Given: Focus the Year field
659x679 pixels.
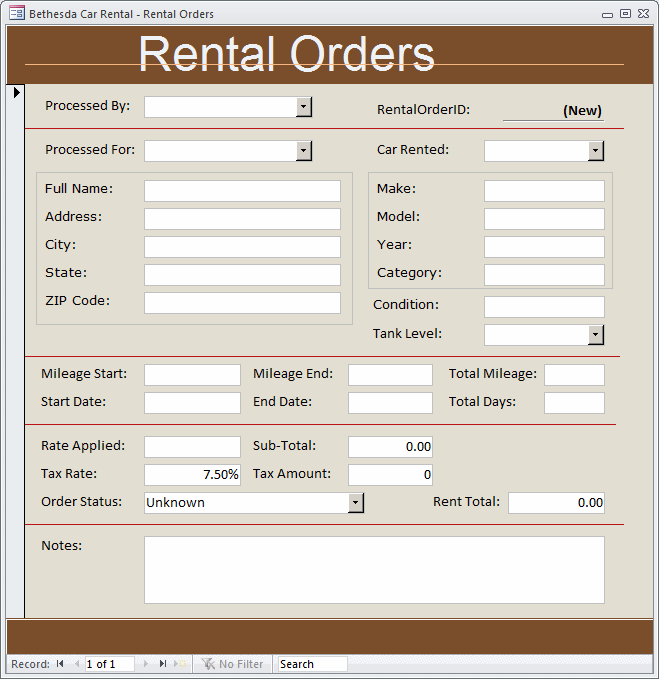Looking at the screenshot, I should tap(544, 247).
